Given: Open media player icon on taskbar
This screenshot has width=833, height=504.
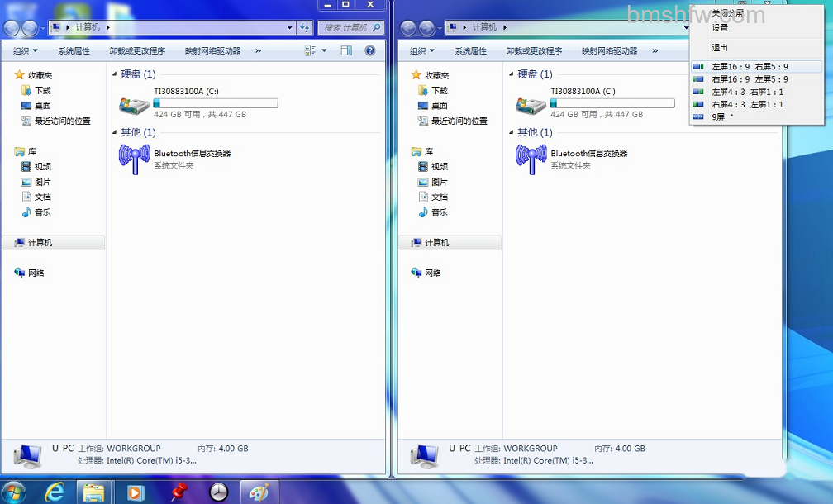Looking at the screenshot, I should point(135,493).
